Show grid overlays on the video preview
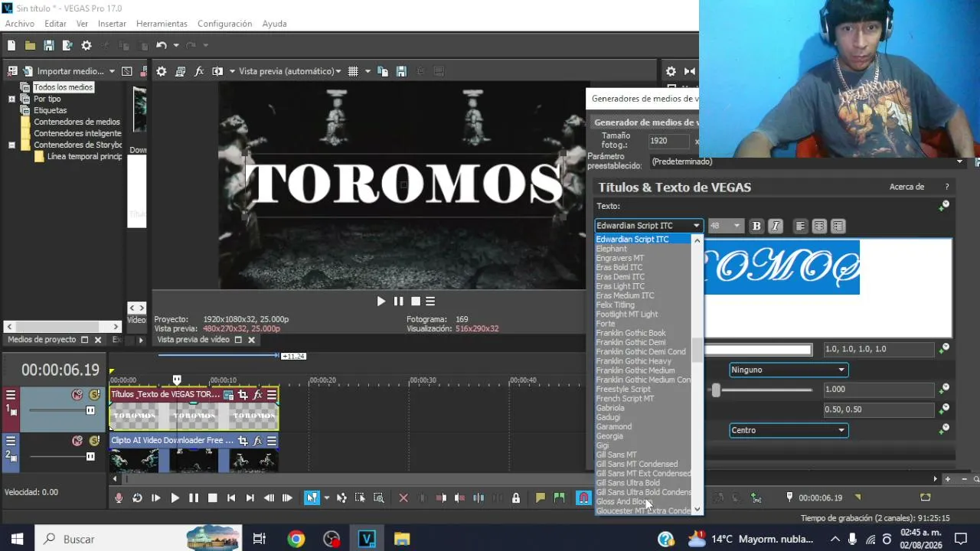Screen dimensions: 980x551 353,71
